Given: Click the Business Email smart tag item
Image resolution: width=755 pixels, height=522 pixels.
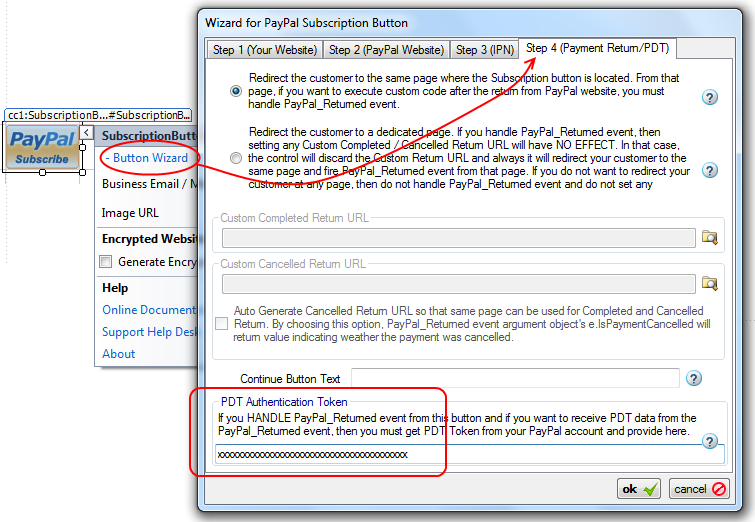Looking at the screenshot, I should (150, 184).
